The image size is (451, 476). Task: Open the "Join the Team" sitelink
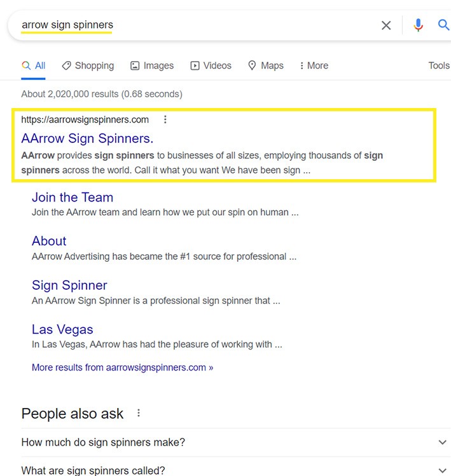[73, 197]
